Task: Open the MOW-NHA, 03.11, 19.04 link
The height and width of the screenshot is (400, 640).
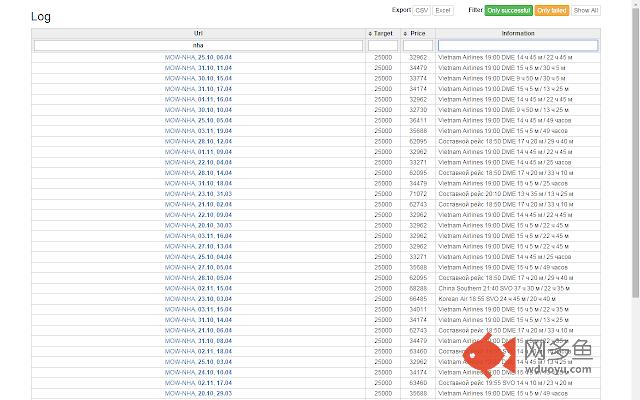Action: (198, 130)
